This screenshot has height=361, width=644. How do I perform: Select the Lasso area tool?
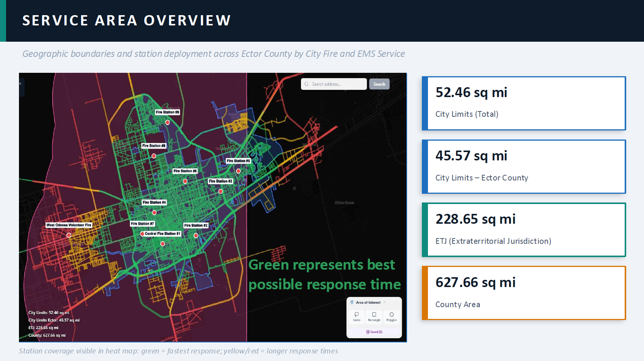(x=357, y=317)
